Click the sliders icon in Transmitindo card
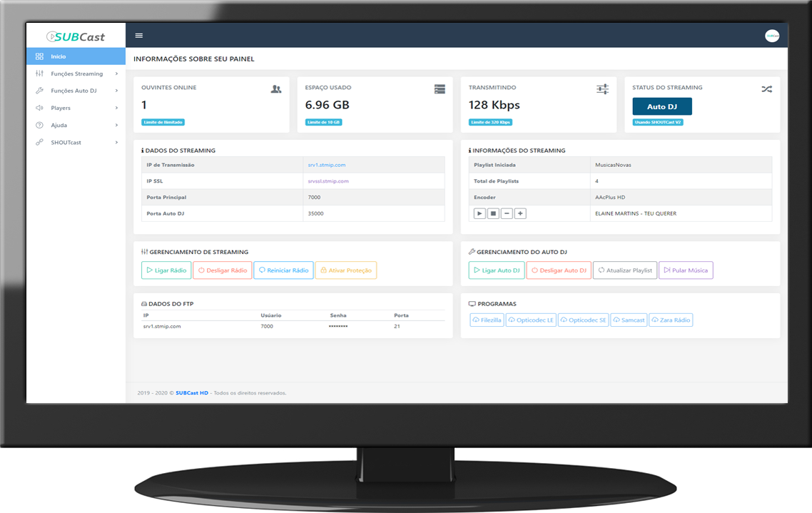The image size is (812, 513). [602, 89]
